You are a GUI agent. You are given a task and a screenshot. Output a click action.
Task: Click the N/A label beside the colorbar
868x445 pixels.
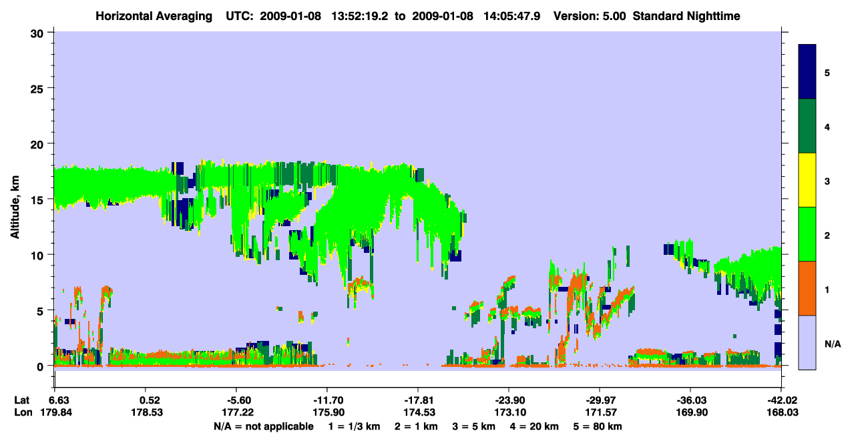click(833, 344)
